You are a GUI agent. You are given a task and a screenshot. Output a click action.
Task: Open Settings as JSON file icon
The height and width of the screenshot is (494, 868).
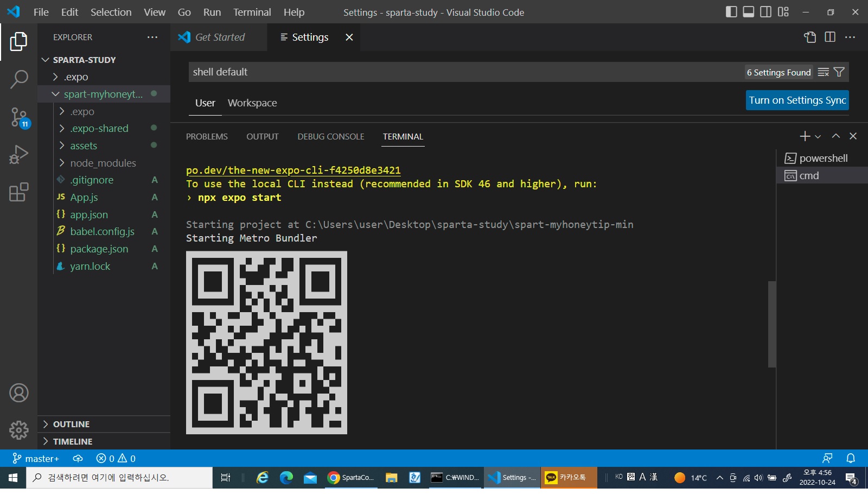[x=810, y=37]
